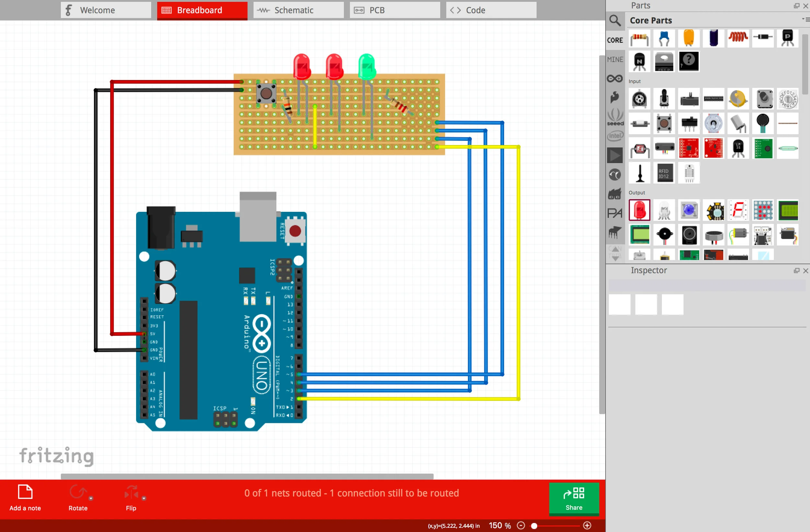The height and width of the screenshot is (532, 810).
Task: Select the mystery part question-mark icon
Action: coord(688,62)
